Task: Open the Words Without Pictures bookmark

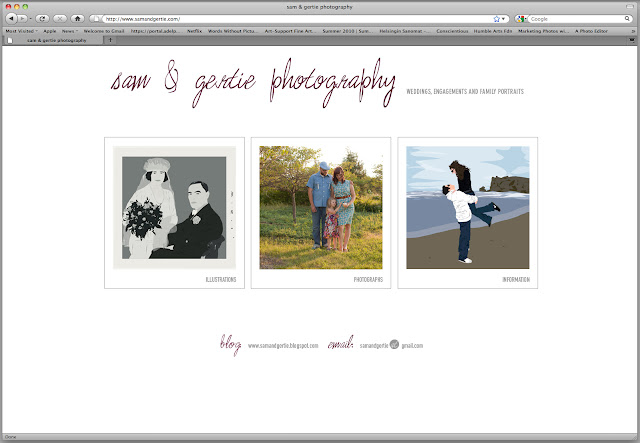Action: pos(233,31)
